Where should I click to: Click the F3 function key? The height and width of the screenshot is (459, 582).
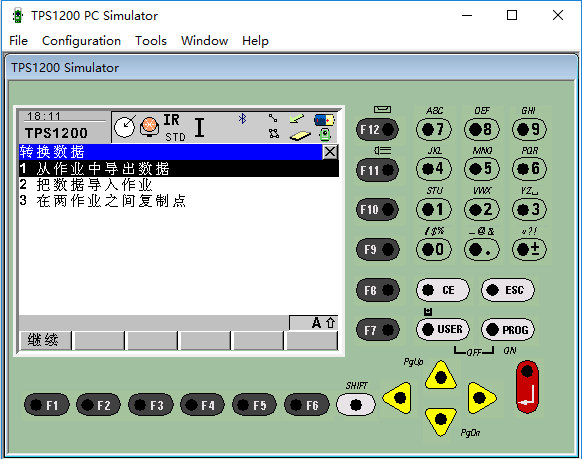[x=151, y=405]
